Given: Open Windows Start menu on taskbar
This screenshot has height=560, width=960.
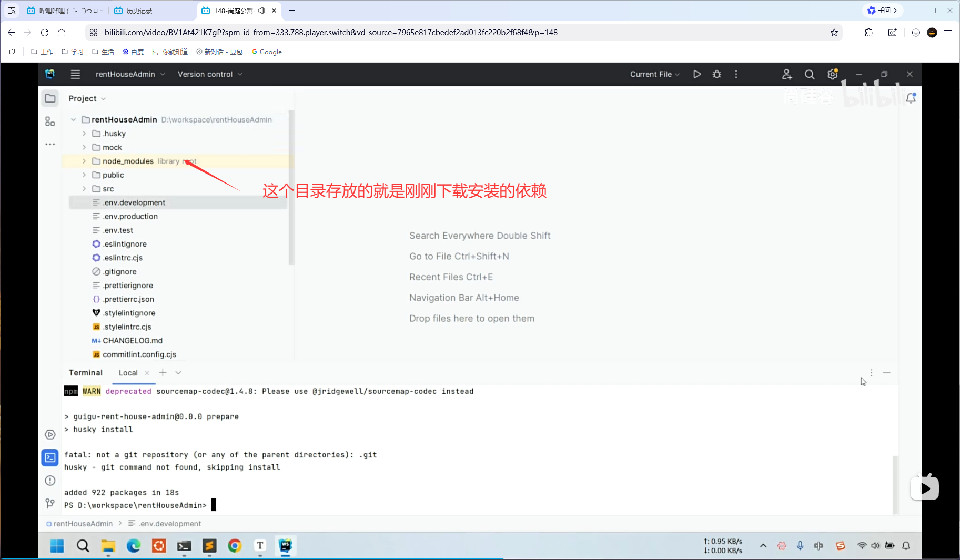Looking at the screenshot, I should 57,546.
